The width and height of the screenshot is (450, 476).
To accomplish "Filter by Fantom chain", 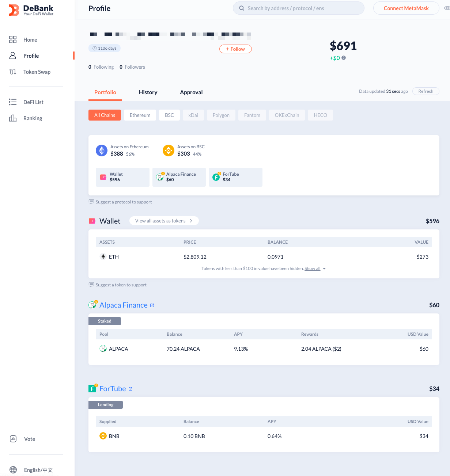I will point(252,115).
